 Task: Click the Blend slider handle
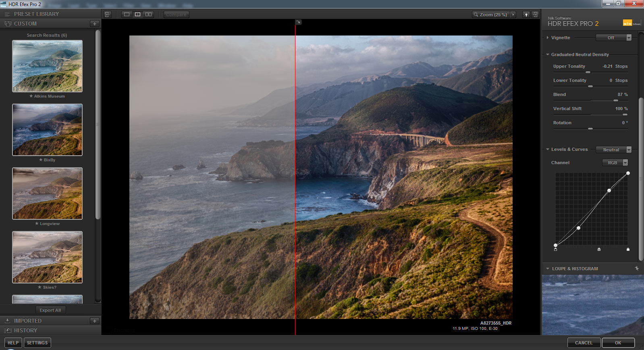tap(615, 100)
